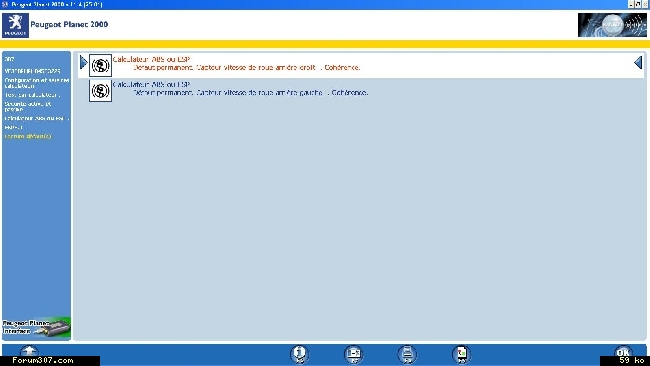Open the information (i) icon in bottom bar

[x=299, y=354]
